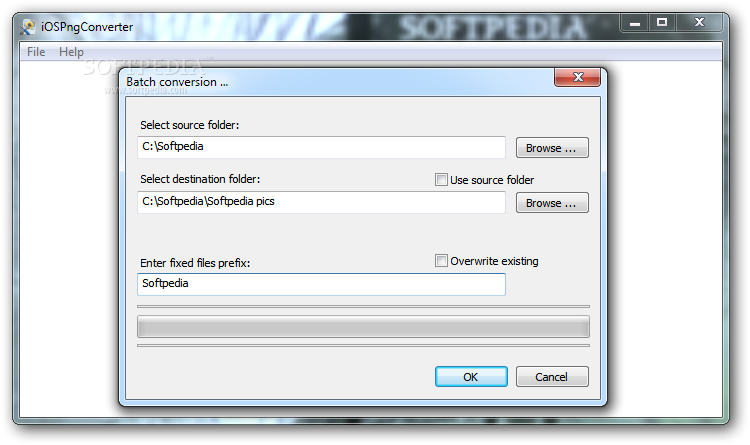Click the source folder path field
Image resolution: width=750 pixels, height=445 pixels.
click(x=321, y=147)
